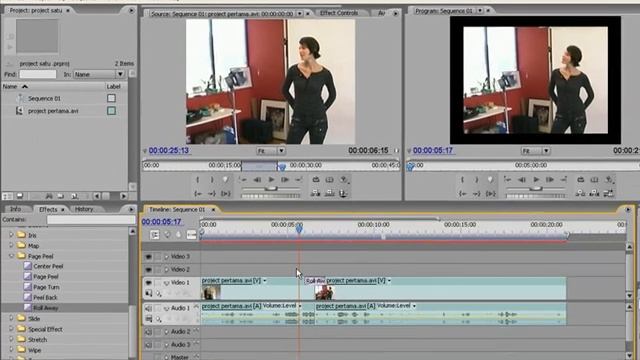Set unnumbered marker in Source monitor

pos(225,180)
